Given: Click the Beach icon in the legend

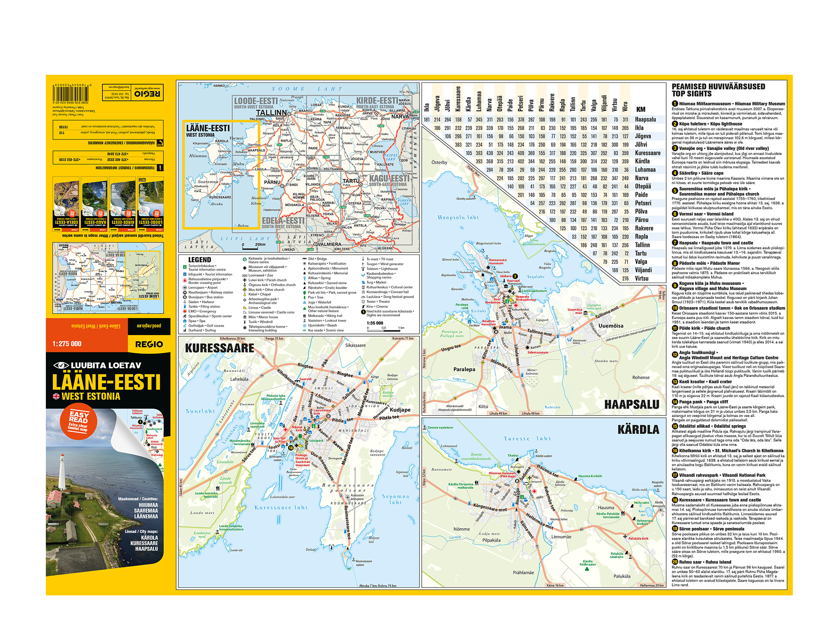Looking at the screenshot, I should [x=304, y=326].
